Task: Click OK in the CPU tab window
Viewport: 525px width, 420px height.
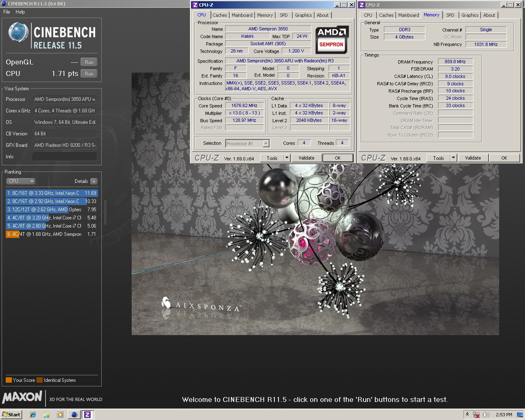Action: (338, 158)
